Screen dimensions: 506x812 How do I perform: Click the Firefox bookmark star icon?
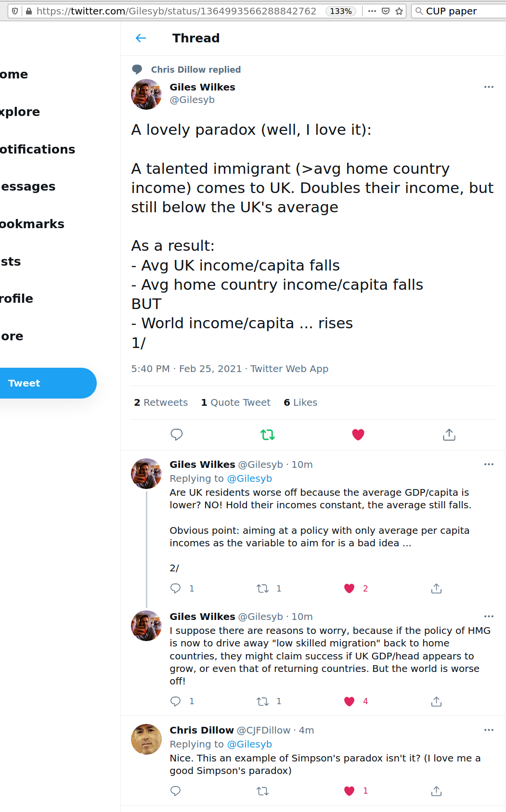(399, 11)
